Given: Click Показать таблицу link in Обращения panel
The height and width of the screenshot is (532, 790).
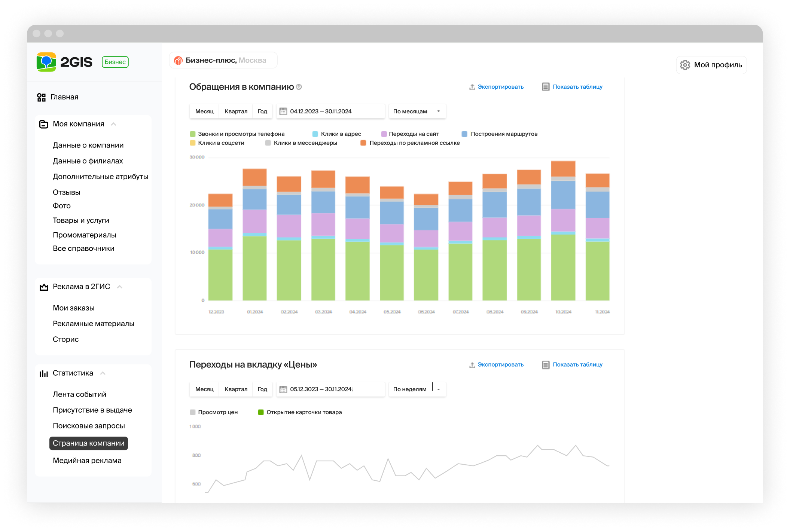Looking at the screenshot, I should click(578, 87).
